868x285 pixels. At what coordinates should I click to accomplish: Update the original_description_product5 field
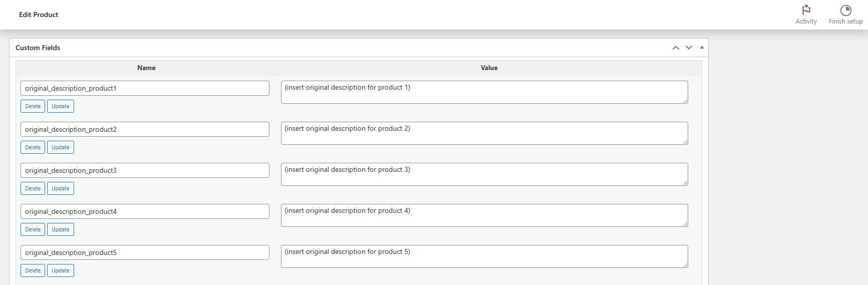click(61, 270)
